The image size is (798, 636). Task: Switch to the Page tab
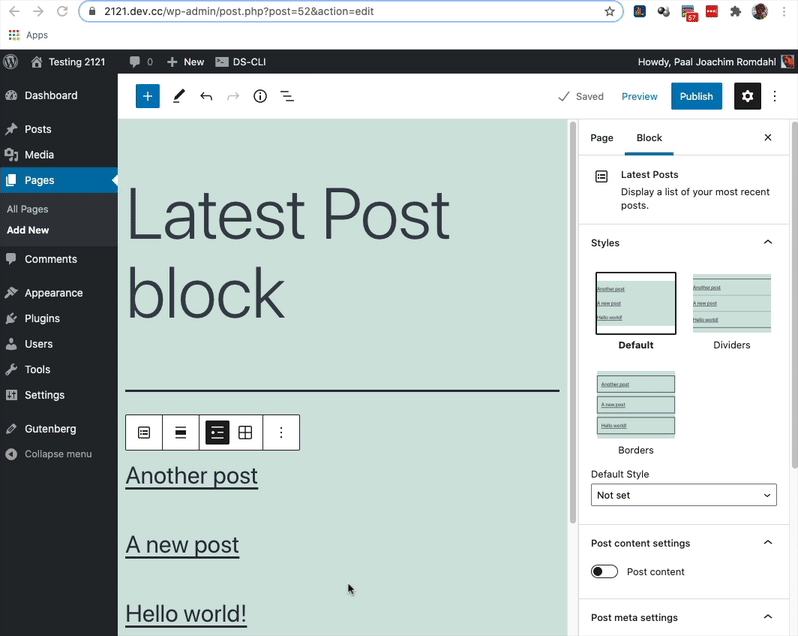pos(602,138)
